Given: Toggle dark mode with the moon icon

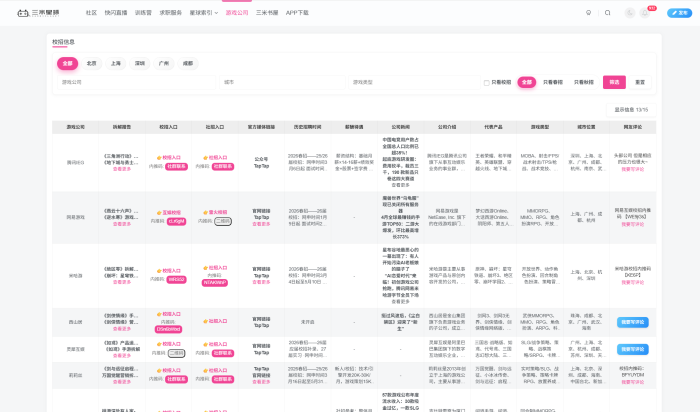Looking at the screenshot, I should pyautogui.click(x=629, y=13).
